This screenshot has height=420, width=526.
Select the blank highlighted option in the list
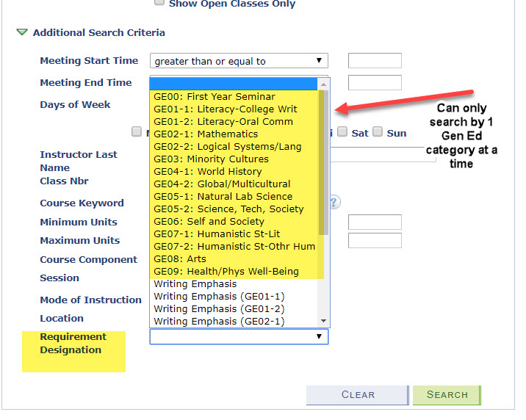[234, 84]
